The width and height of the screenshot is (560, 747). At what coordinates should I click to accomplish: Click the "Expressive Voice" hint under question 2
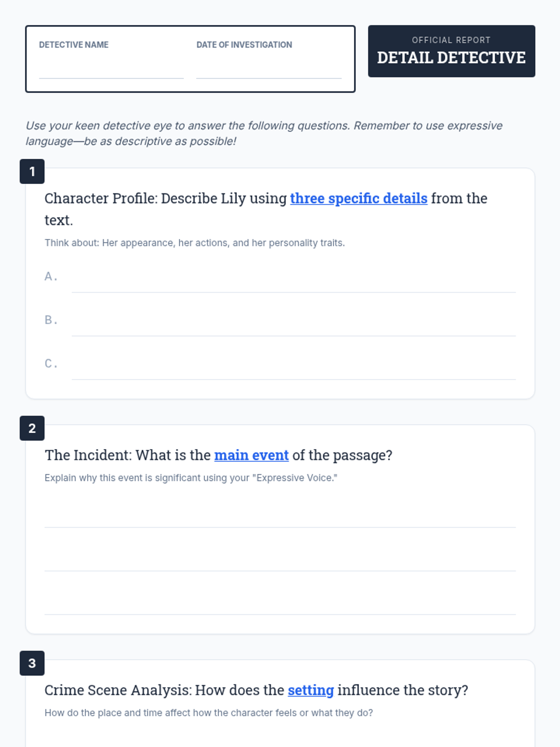tap(191, 478)
